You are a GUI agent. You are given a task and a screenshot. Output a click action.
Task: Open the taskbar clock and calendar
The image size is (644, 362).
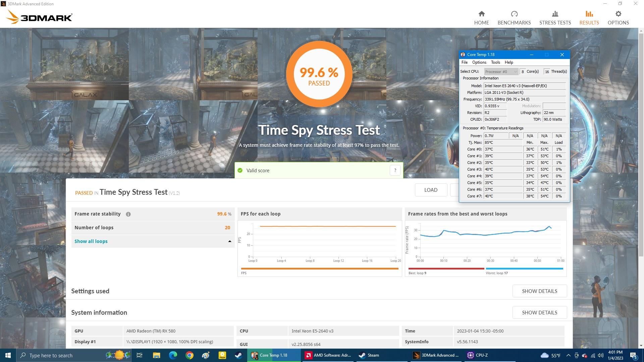click(615, 355)
